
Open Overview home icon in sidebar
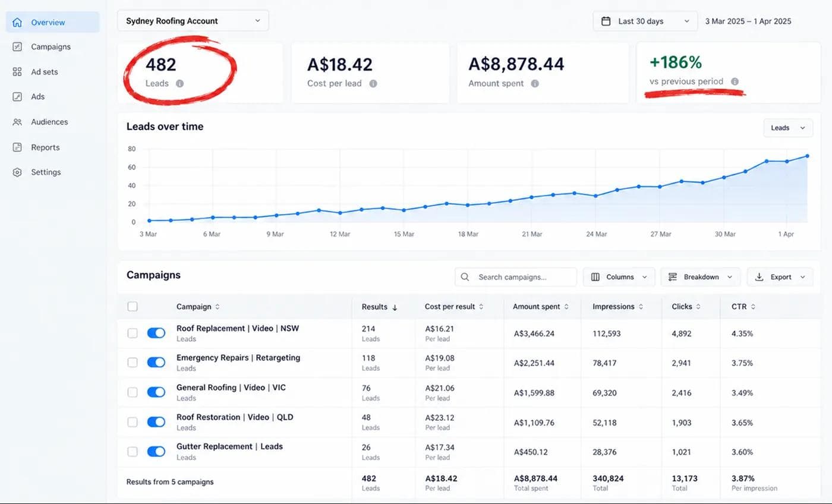[17, 23]
